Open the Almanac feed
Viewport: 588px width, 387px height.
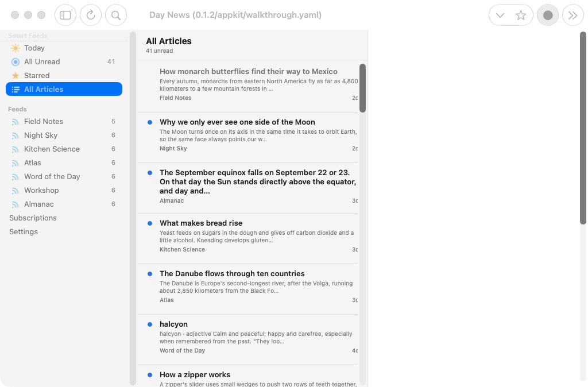click(x=64, y=204)
